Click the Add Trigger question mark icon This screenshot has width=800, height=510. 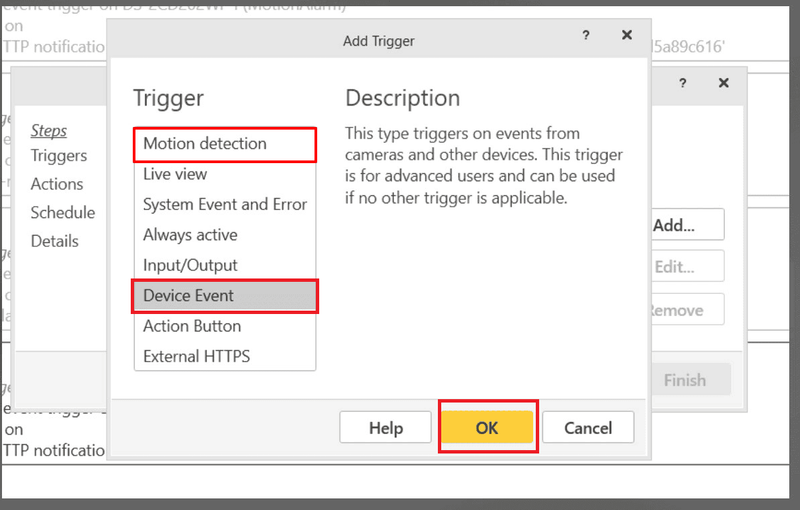click(x=586, y=35)
